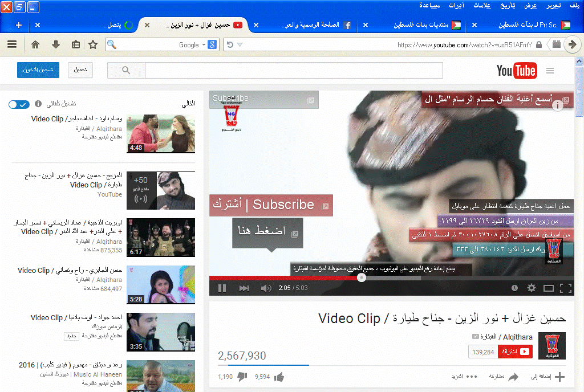Expand the URL history dropdown arrow
Screen dimensions: 584x392
(240, 44)
